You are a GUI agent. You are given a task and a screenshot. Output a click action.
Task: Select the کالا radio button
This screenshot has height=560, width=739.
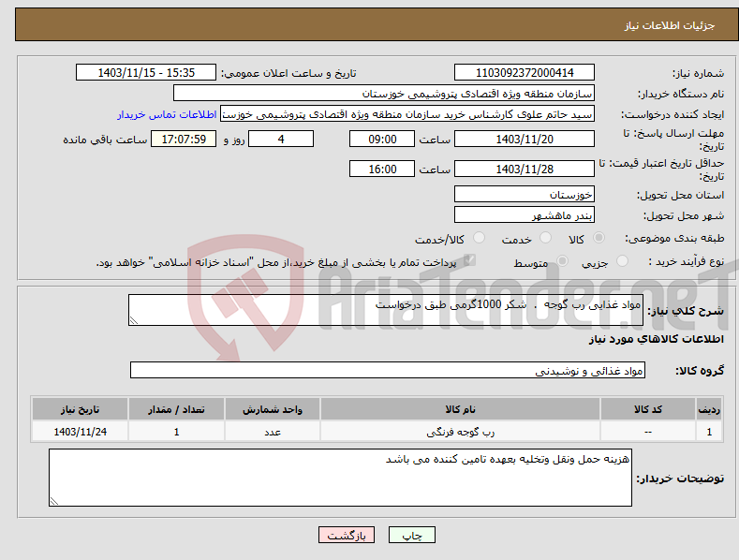point(599,238)
